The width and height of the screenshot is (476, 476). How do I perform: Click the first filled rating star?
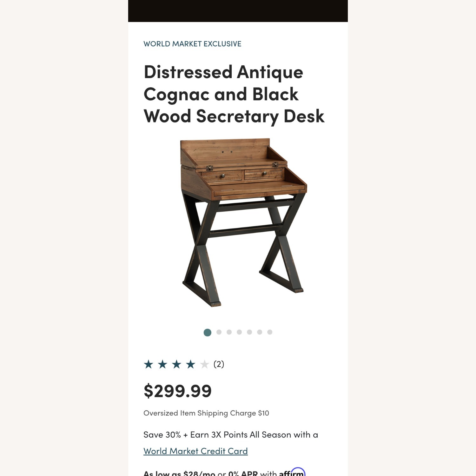point(149,364)
